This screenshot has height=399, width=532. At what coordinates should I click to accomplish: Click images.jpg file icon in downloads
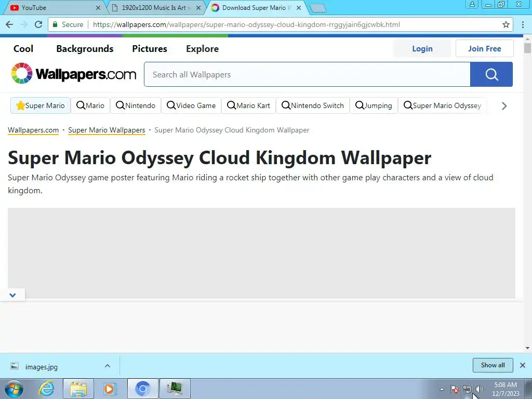click(15, 366)
